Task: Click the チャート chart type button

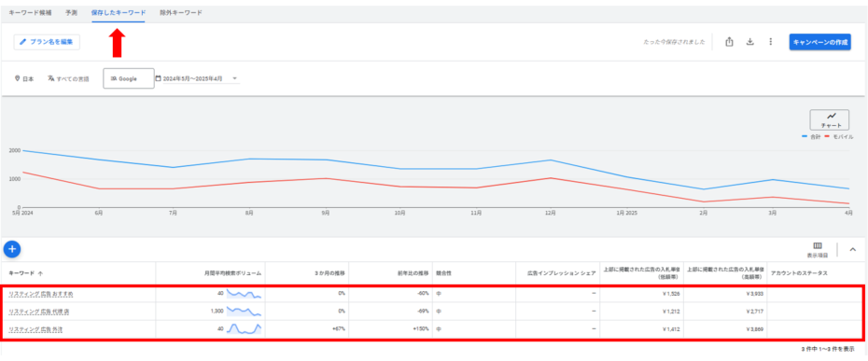Action: click(x=829, y=119)
